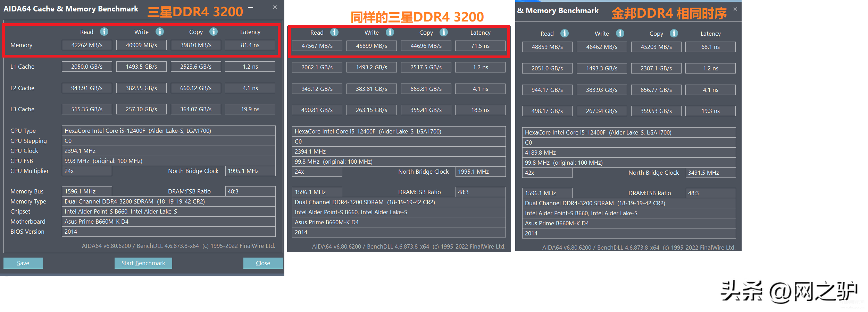Click Chipset field in left window

tap(169, 211)
